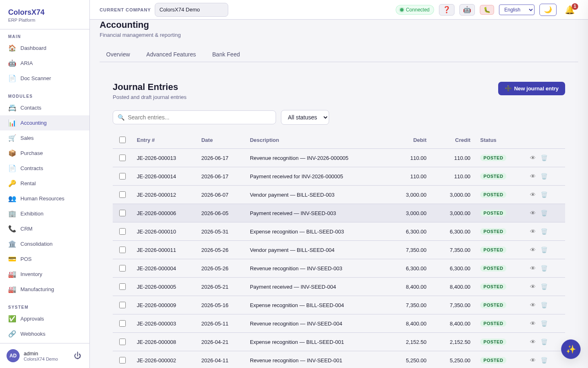Screen dimensions: 588x368
Task: Open Approvals in System section
Action: pyautogui.click(x=45, y=319)
